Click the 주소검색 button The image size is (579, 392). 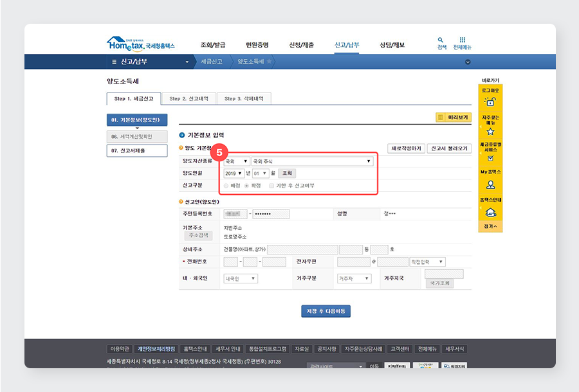pyautogui.click(x=199, y=235)
